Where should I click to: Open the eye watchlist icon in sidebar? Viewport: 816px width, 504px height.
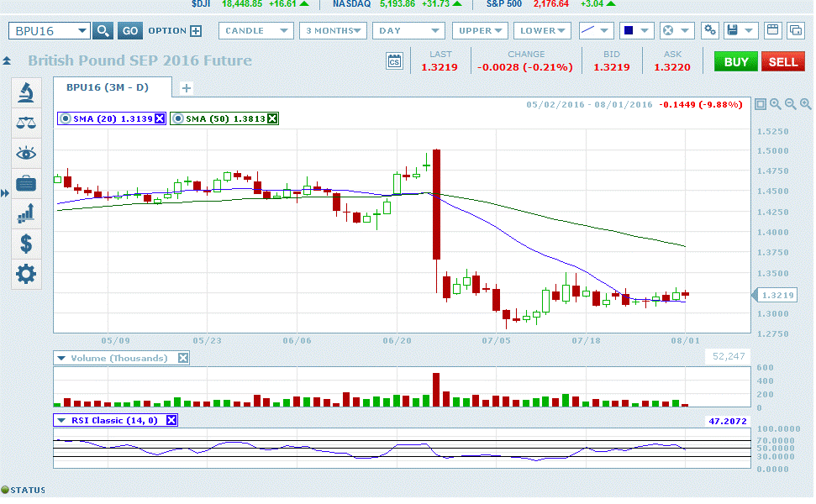[26, 153]
